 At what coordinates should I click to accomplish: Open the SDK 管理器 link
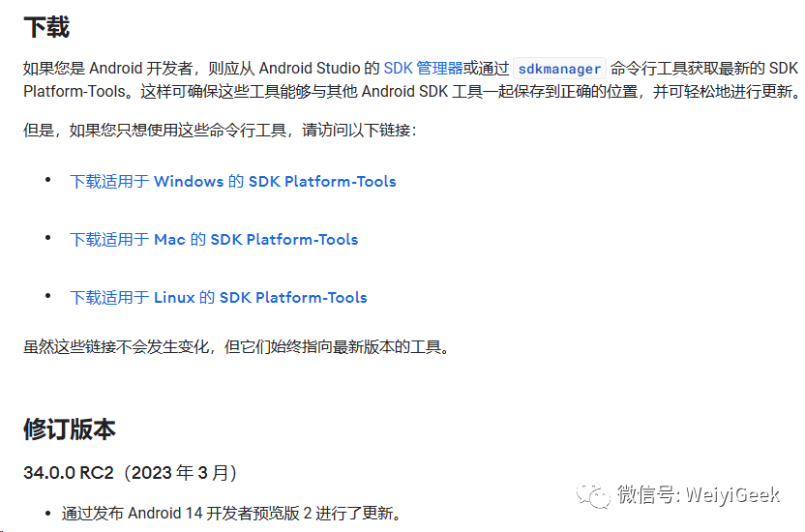[x=423, y=68]
